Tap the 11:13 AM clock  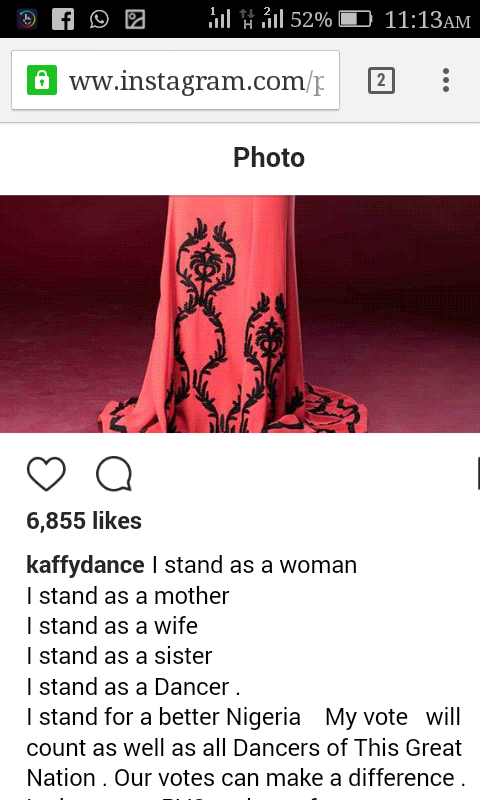click(427, 20)
